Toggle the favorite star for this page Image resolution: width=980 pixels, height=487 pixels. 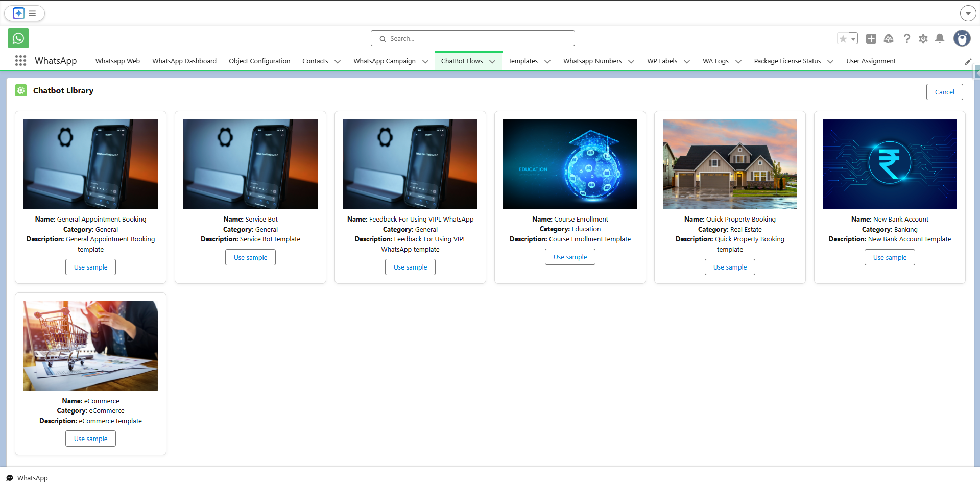coord(842,38)
